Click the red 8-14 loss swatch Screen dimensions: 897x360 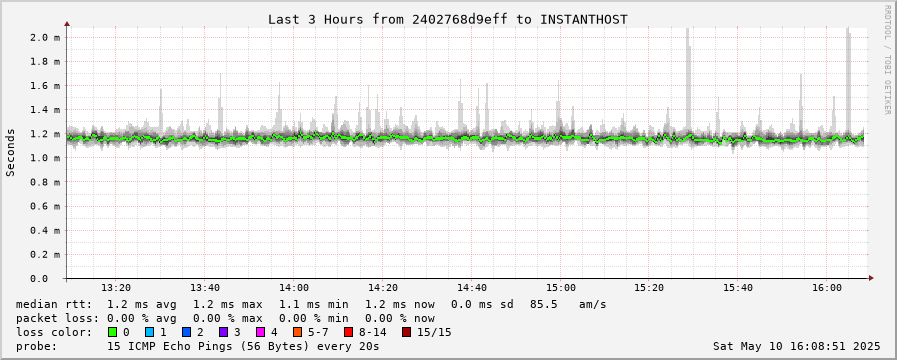348,332
